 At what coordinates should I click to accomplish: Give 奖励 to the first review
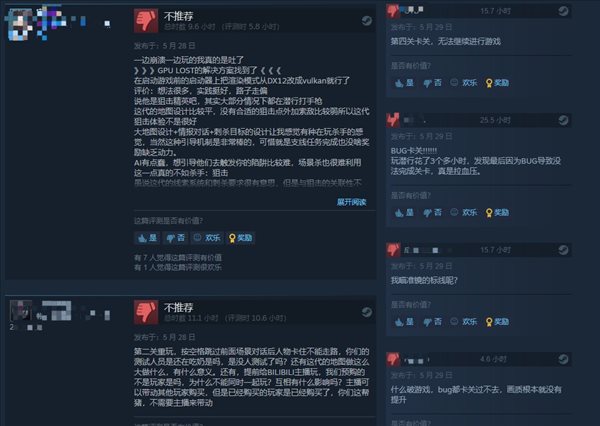pyautogui.click(x=240, y=238)
